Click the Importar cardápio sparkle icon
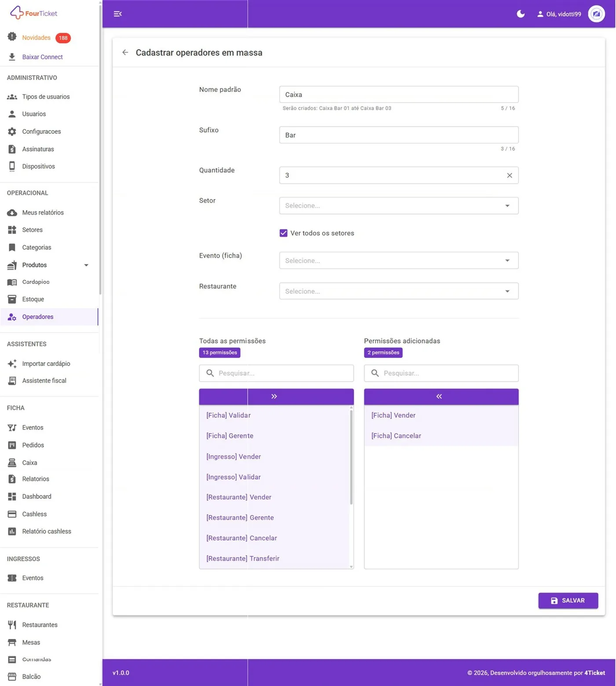Screen dimensions: 616x686 click(12, 364)
